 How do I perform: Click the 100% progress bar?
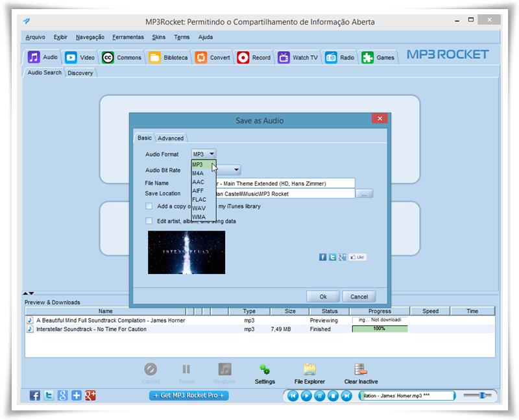click(380, 328)
